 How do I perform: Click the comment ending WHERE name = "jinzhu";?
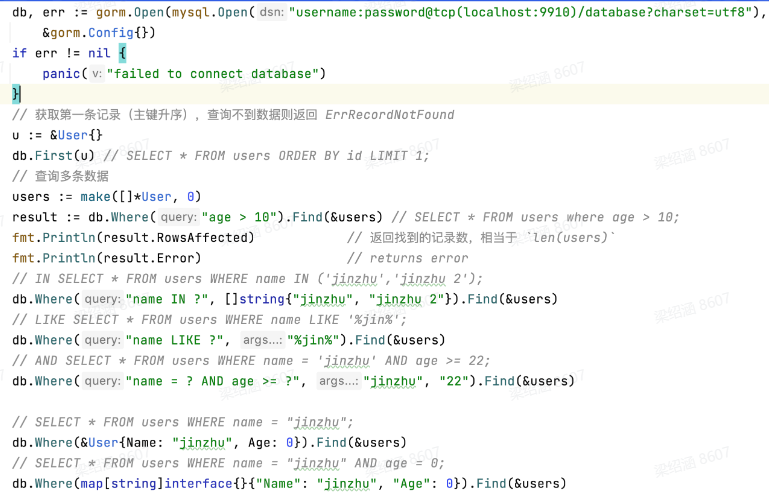coord(182,422)
